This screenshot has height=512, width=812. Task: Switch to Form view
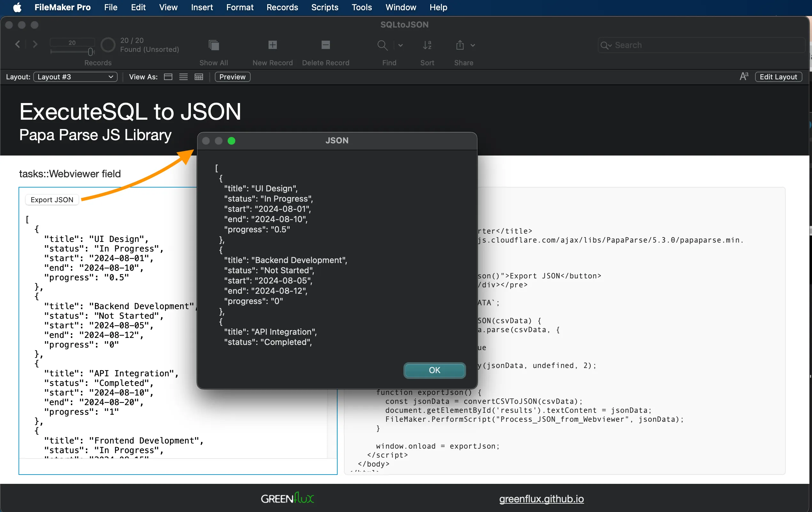click(x=168, y=77)
